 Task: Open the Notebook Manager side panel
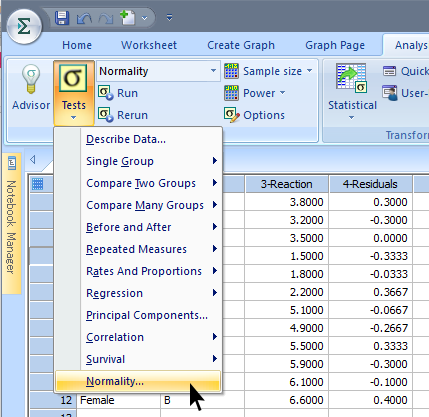12,223
